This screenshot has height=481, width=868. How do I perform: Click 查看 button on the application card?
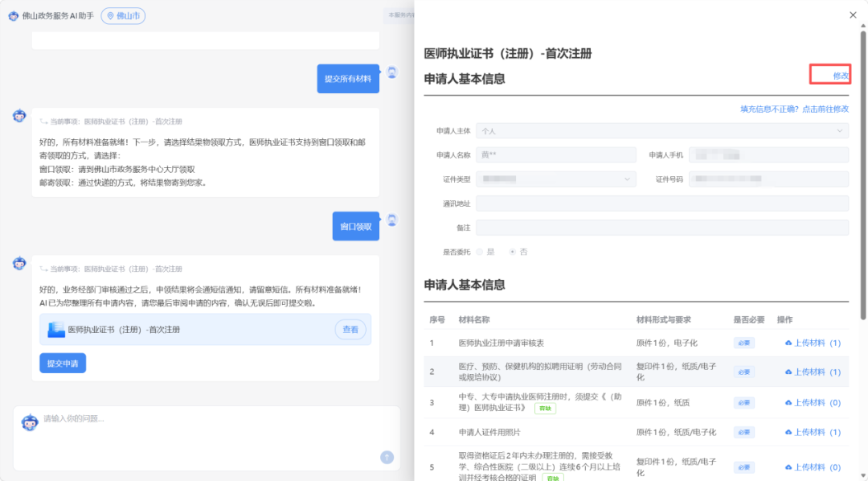tap(350, 329)
